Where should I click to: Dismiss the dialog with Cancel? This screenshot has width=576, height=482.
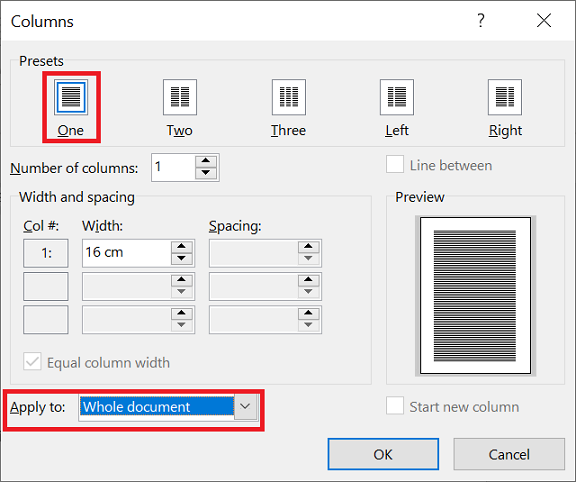[x=509, y=454]
